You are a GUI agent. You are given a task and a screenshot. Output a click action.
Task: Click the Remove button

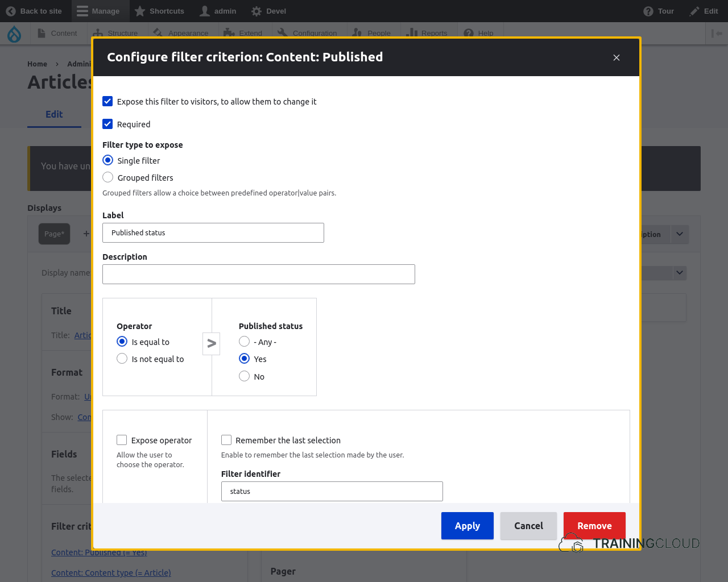click(594, 526)
